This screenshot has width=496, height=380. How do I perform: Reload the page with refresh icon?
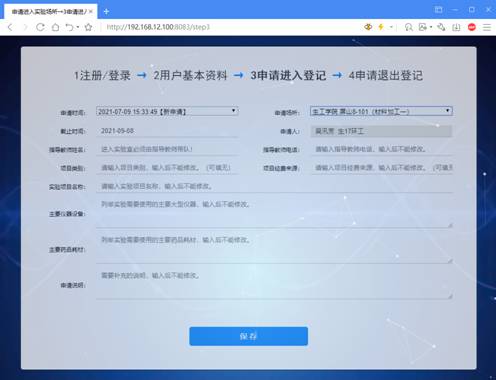[x=40, y=27]
